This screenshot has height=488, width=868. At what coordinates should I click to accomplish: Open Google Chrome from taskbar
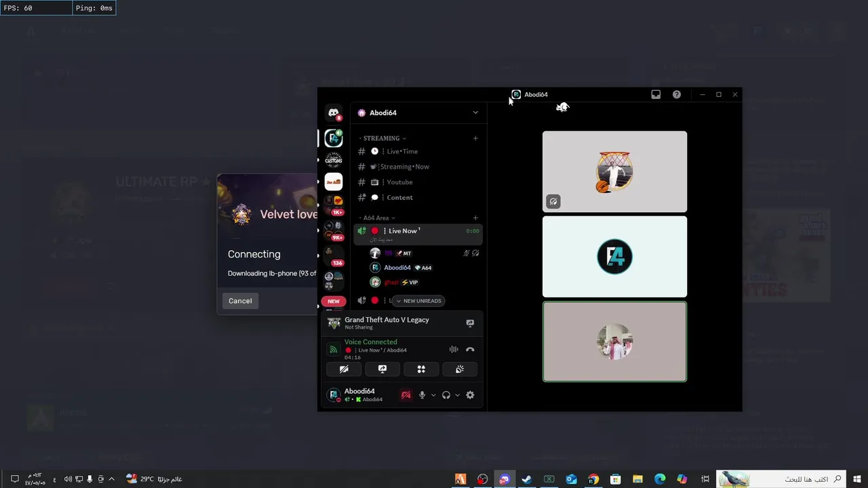coord(593,479)
